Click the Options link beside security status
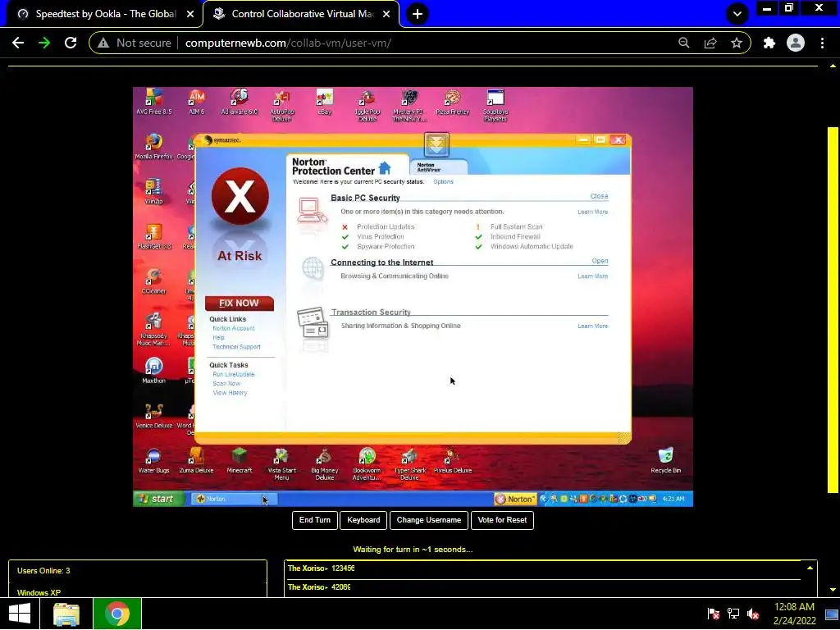The image size is (840, 630). pos(443,181)
